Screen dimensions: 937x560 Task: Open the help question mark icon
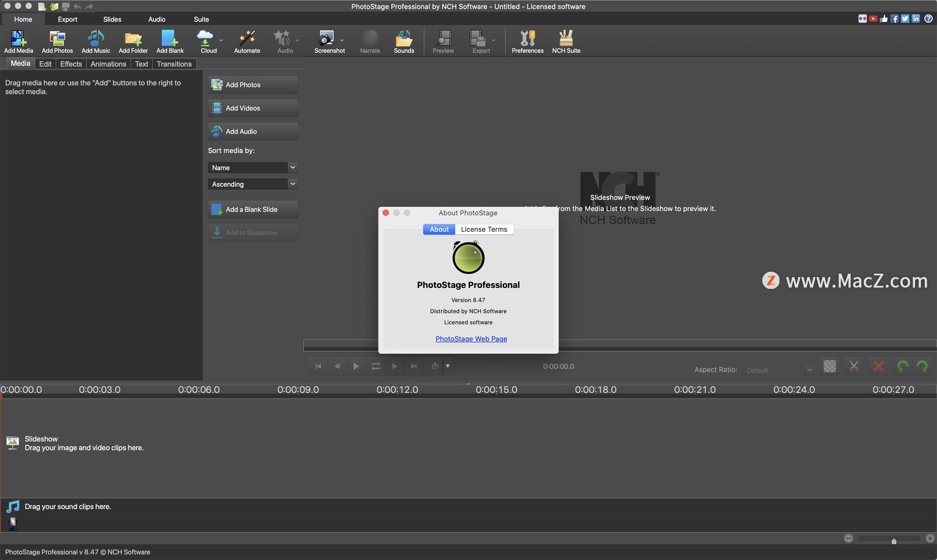[x=928, y=19]
